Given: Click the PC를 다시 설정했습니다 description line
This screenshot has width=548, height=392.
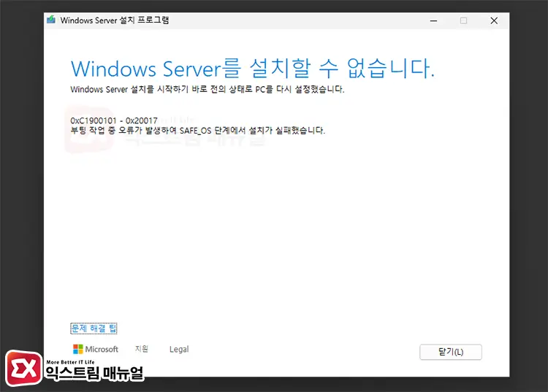Looking at the screenshot, I should click(x=208, y=89).
